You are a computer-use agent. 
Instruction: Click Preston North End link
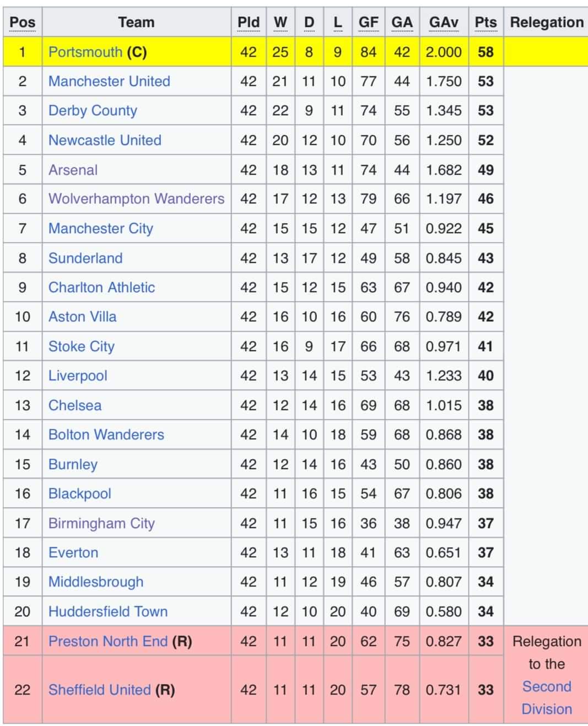tap(107, 641)
